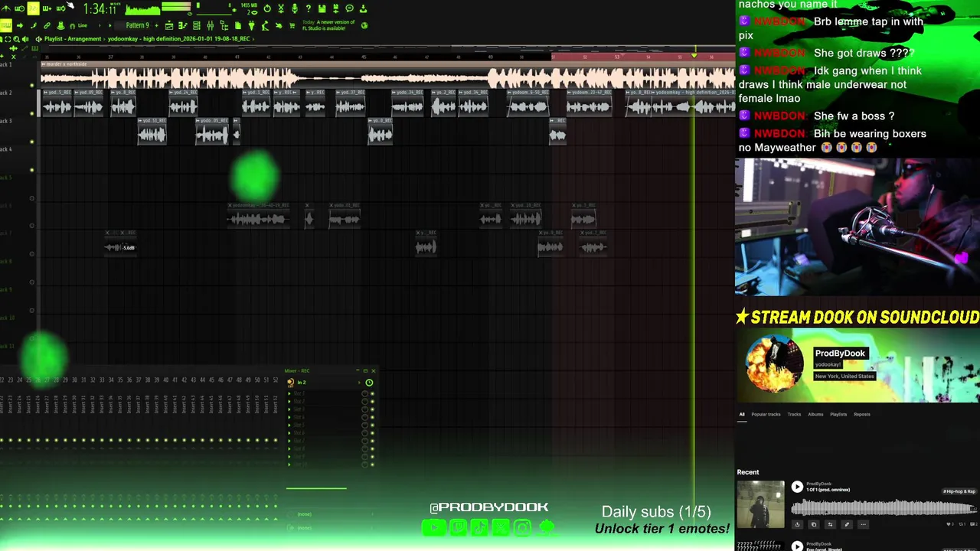This screenshot has width=980, height=551.
Task: Toggle the Song/Pattern mode highlighted button
Action: point(33,8)
